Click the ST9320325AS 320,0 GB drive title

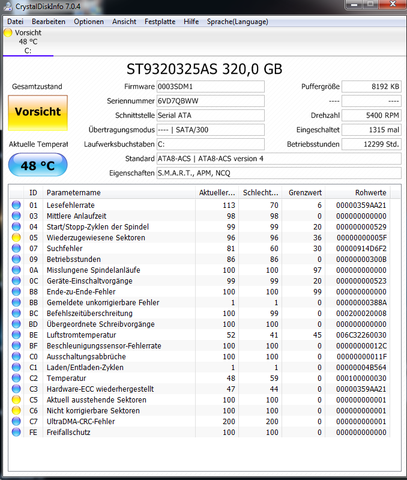(x=204, y=69)
